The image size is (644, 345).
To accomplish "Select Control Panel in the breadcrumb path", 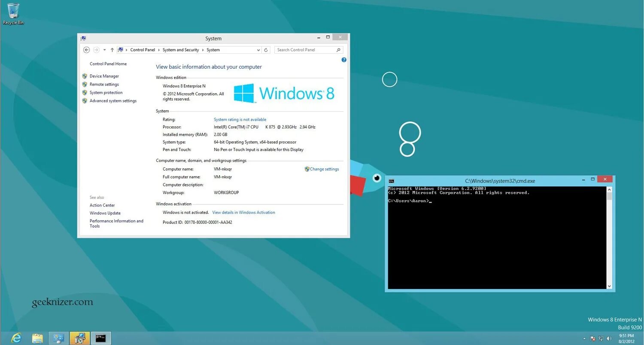I will tap(143, 50).
